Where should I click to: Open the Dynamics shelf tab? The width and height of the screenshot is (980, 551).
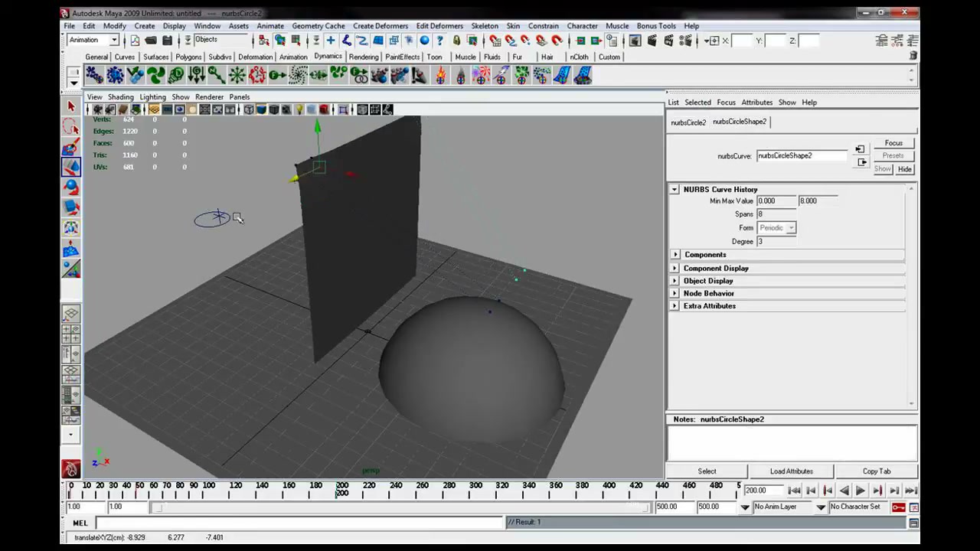tap(328, 56)
